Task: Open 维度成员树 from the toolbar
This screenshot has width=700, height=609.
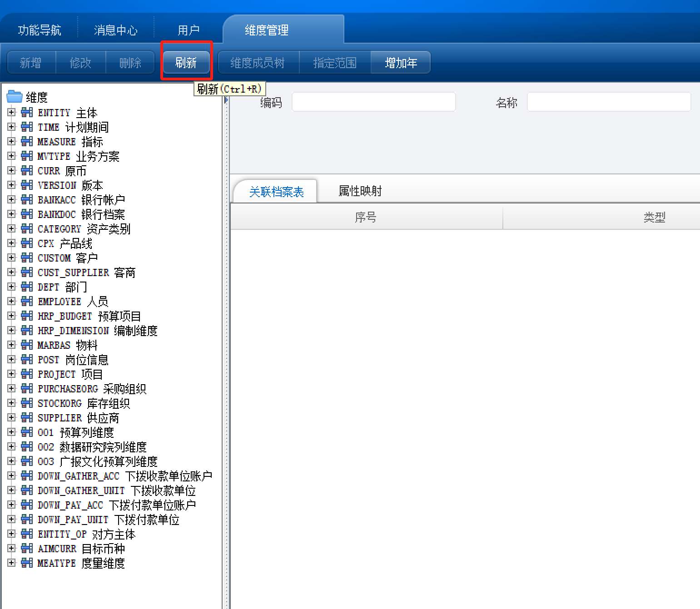Action: point(258,62)
